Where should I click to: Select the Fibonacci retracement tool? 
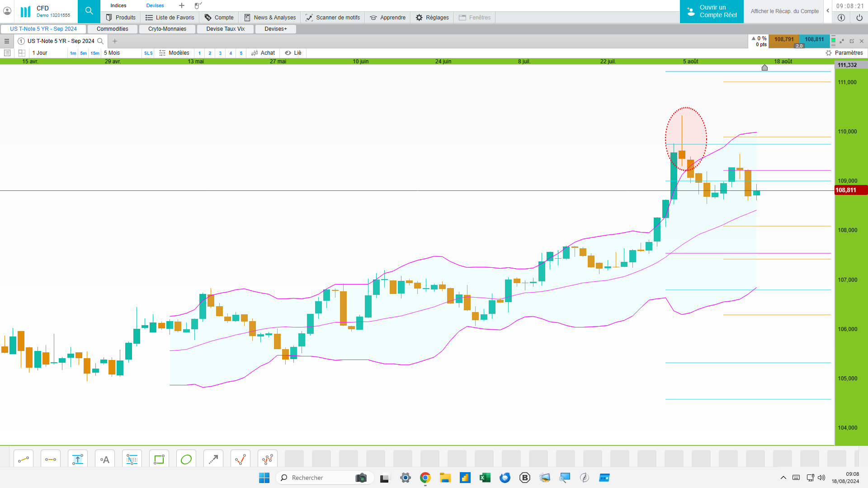pyautogui.click(x=132, y=460)
